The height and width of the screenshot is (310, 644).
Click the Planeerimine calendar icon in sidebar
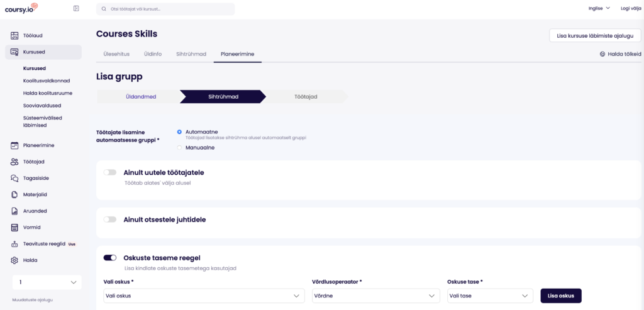tap(14, 145)
